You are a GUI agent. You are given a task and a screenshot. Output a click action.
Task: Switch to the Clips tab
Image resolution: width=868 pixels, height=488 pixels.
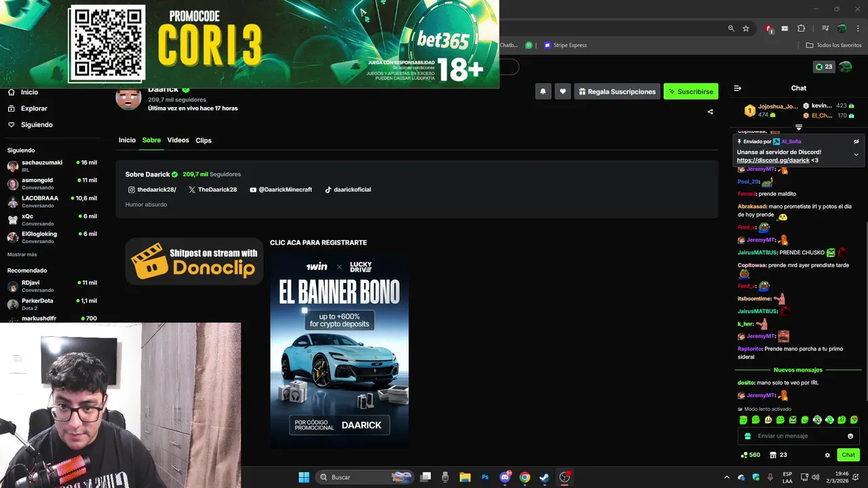[203, 140]
